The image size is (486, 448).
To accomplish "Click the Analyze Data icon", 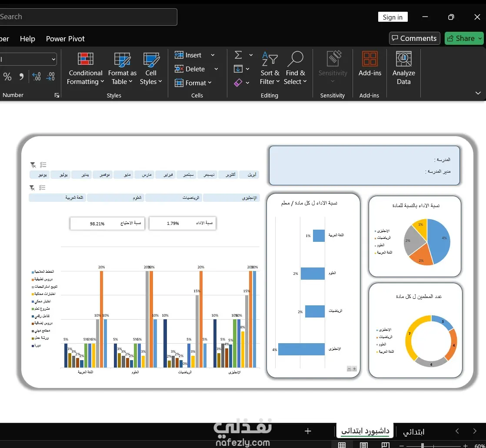I will tap(403, 59).
